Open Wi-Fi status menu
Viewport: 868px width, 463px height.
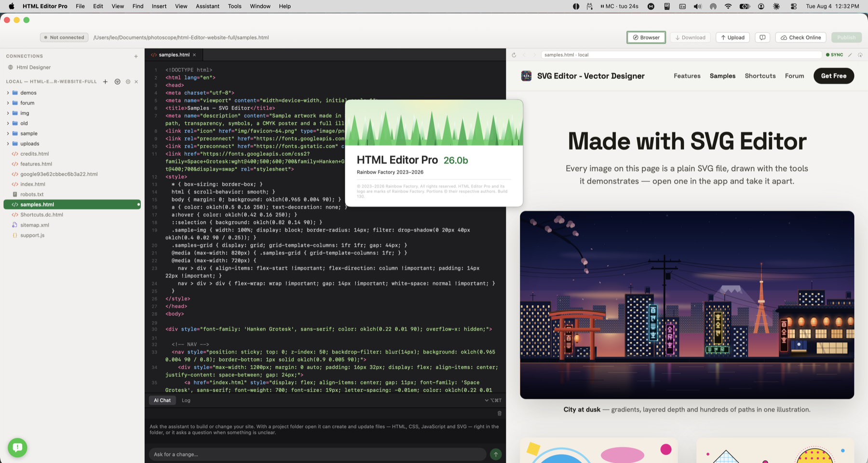coord(728,6)
